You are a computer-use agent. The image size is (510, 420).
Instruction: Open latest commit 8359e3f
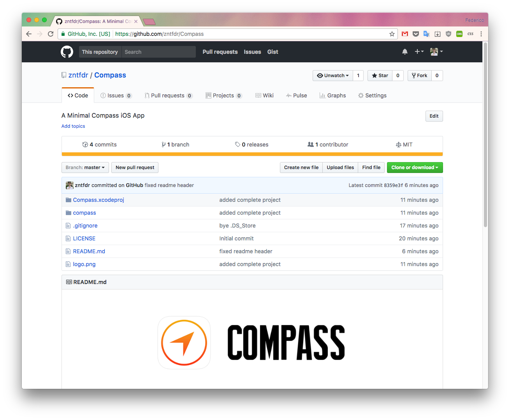pyautogui.click(x=394, y=185)
